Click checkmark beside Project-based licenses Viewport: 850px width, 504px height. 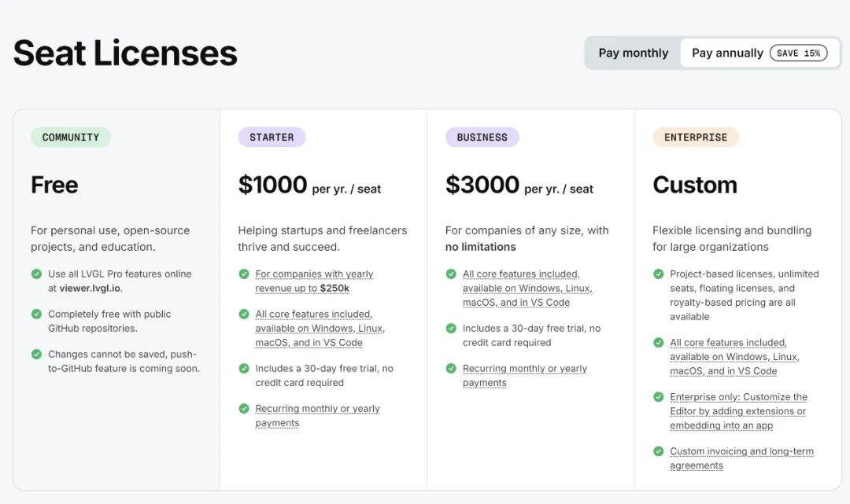tap(658, 274)
